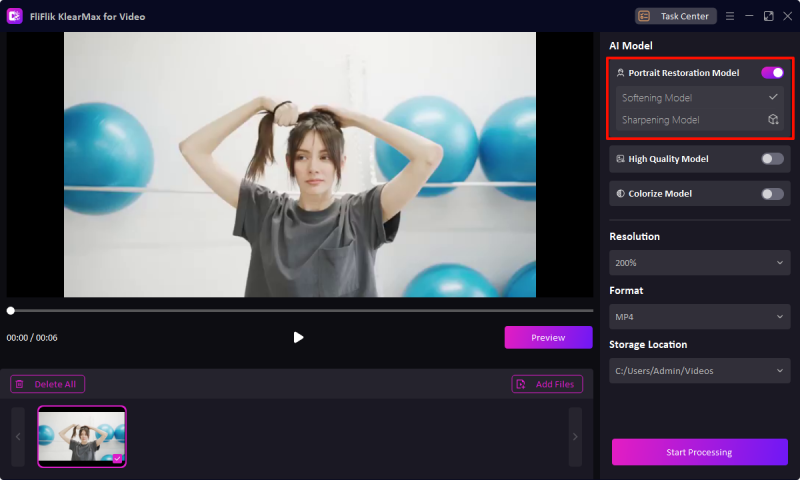Select the Softening Model option

pyautogui.click(x=657, y=98)
